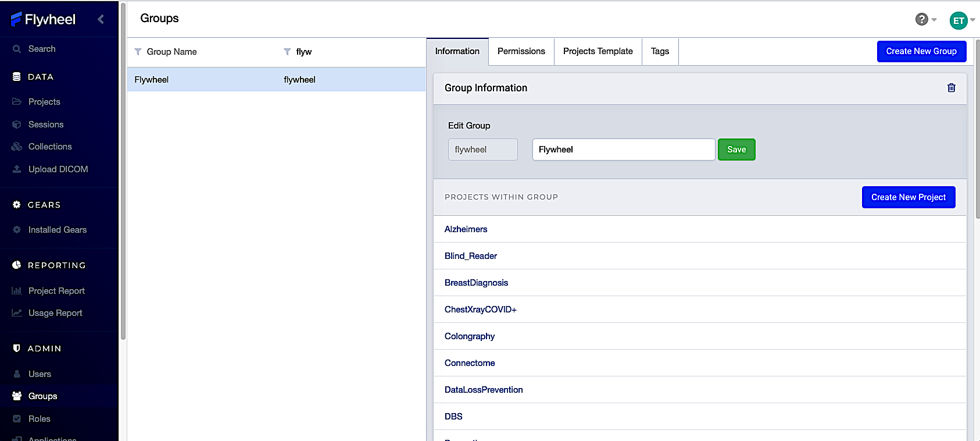The height and width of the screenshot is (441, 980).
Task: Click the Create New Group button
Action: [x=921, y=51]
